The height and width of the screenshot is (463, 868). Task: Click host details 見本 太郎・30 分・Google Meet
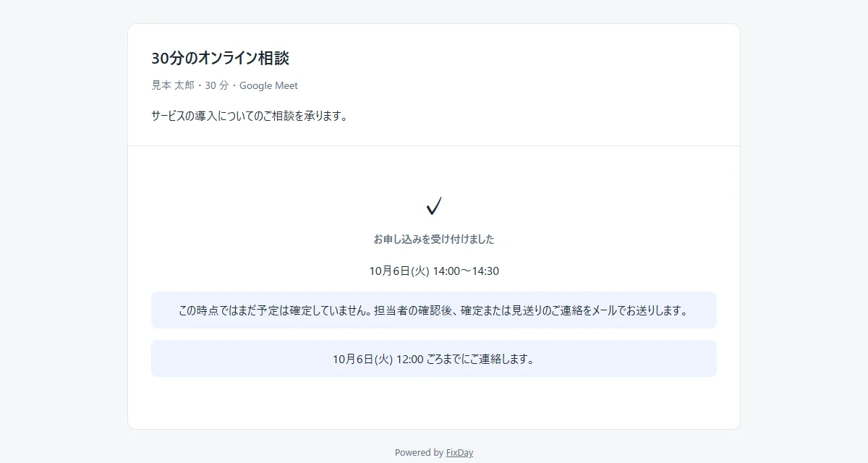225,85
